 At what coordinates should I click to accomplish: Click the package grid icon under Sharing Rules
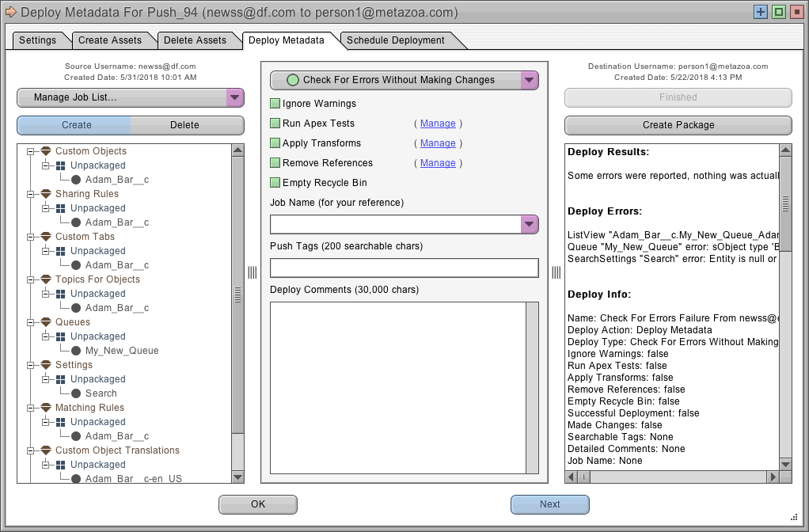pyautogui.click(x=60, y=208)
